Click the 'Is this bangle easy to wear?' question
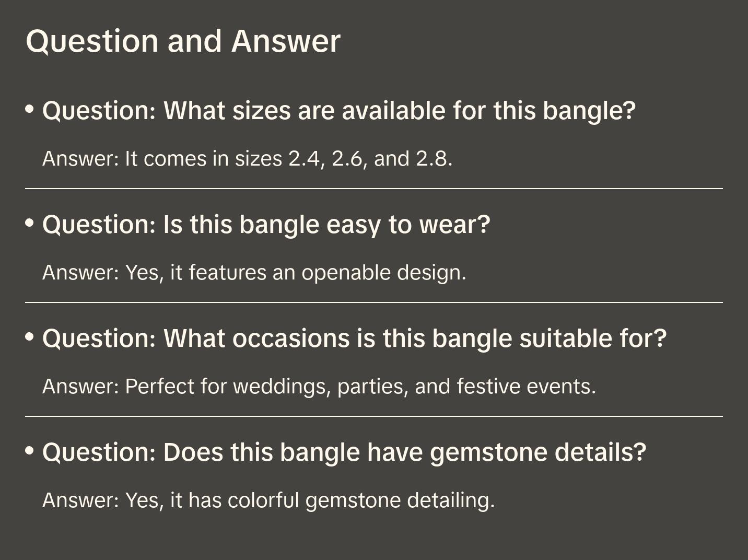The width and height of the screenshot is (748, 560). (266, 225)
